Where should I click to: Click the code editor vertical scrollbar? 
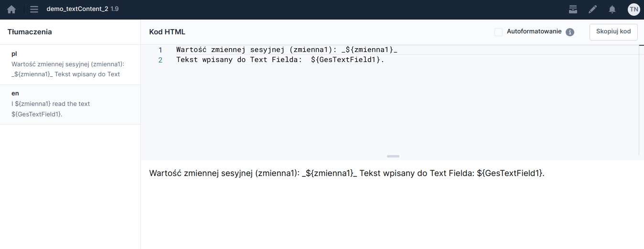641,100
